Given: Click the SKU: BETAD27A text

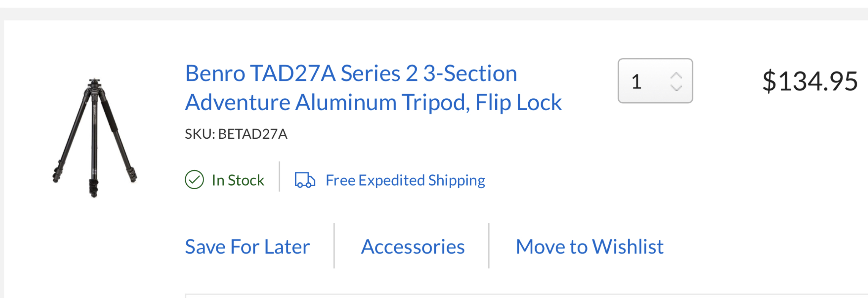Looking at the screenshot, I should [x=236, y=134].
